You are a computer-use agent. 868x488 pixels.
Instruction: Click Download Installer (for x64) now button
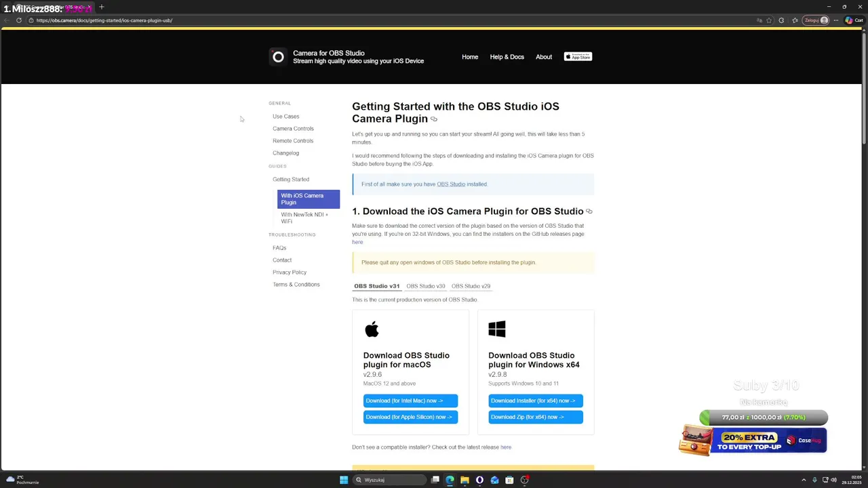click(536, 401)
